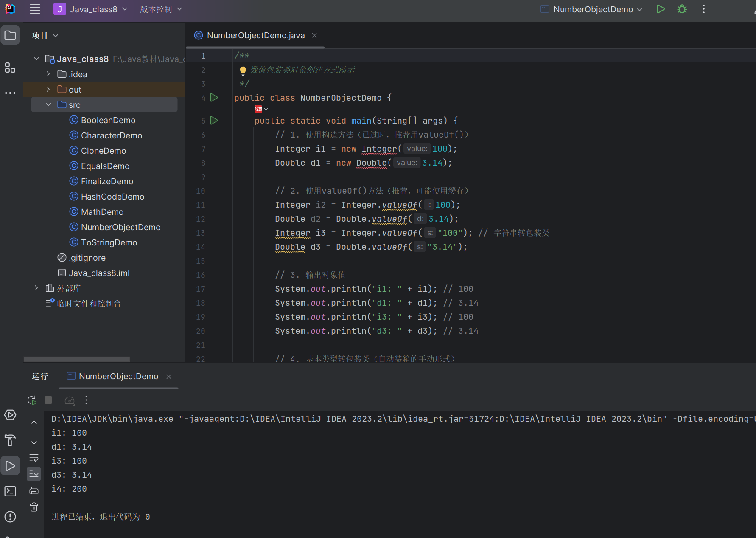Open the NumberObjectDemo run configuration dropdown
Screen dimensions: 756x538
coord(592,9)
